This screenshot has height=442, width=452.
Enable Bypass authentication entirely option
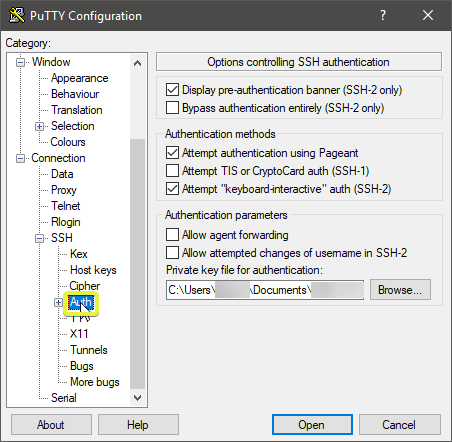click(172, 108)
